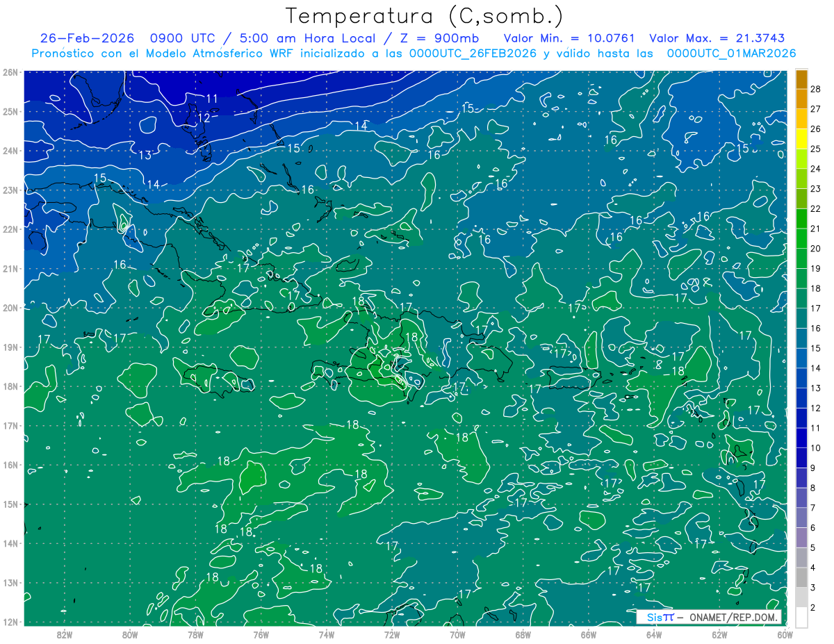Click the '80W' longitude axis label
Image resolution: width=834 pixels, height=644 pixels.
[x=130, y=635]
